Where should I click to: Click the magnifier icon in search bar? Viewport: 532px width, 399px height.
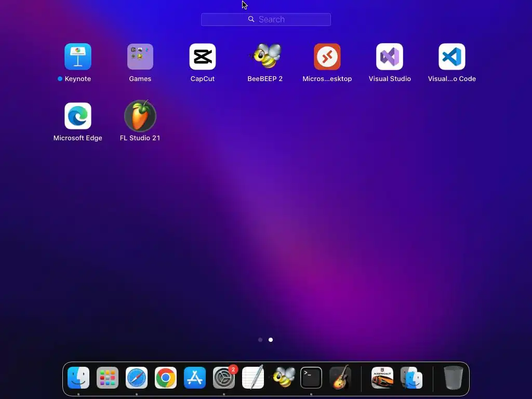click(x=251, y=19)
